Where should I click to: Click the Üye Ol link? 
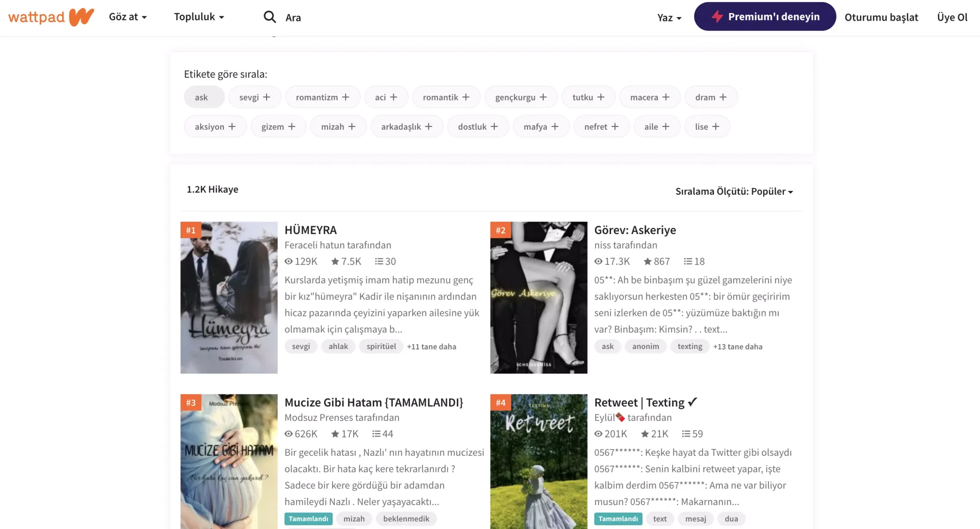(952, 17)
